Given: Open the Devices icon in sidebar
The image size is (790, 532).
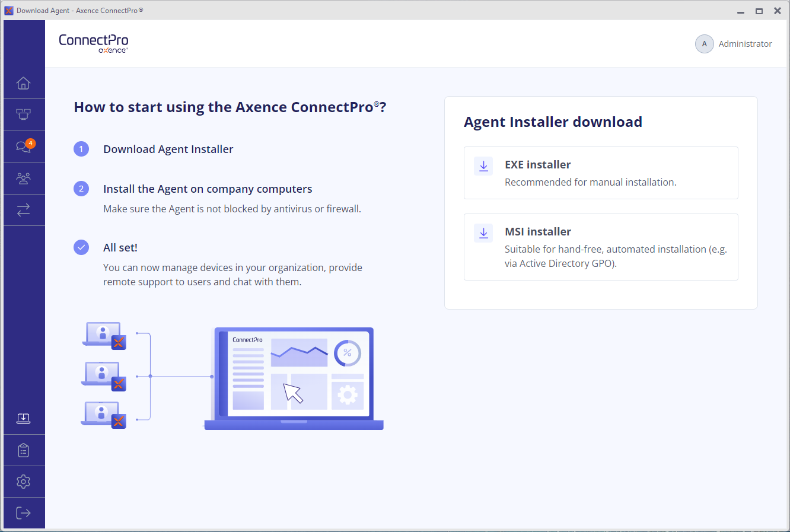Looking at the screenshot, I should [24, 114].
